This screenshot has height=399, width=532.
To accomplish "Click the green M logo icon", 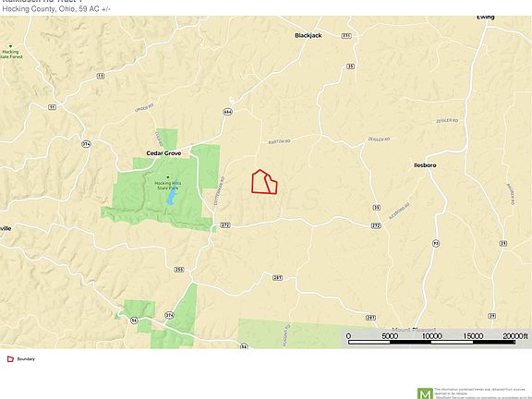I will 425,393.
